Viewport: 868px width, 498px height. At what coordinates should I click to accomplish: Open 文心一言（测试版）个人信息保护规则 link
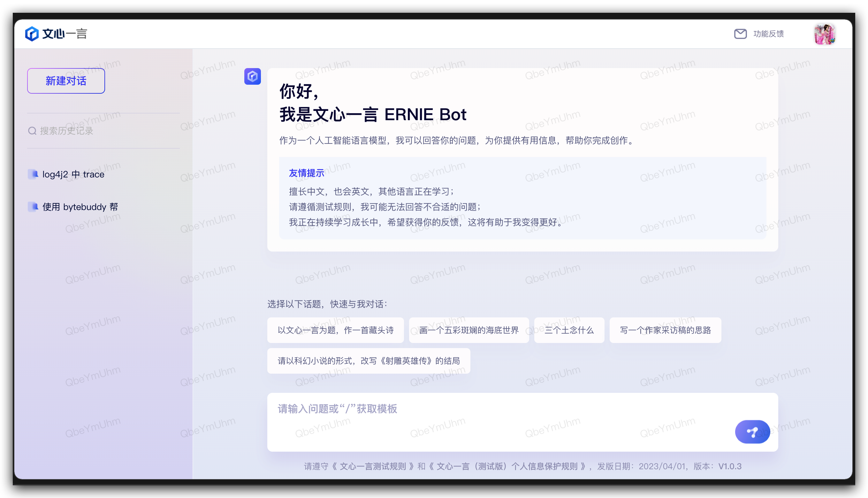click(507, 466)
